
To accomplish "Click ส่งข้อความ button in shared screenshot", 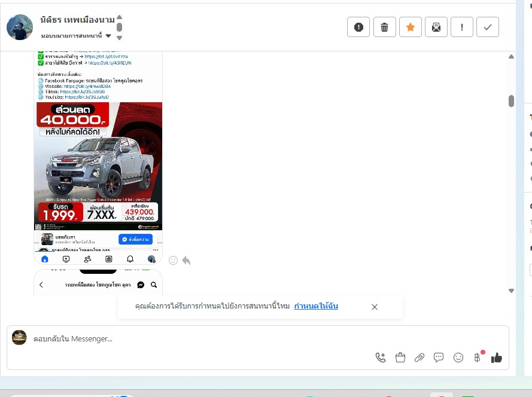I will click(135, 239).
